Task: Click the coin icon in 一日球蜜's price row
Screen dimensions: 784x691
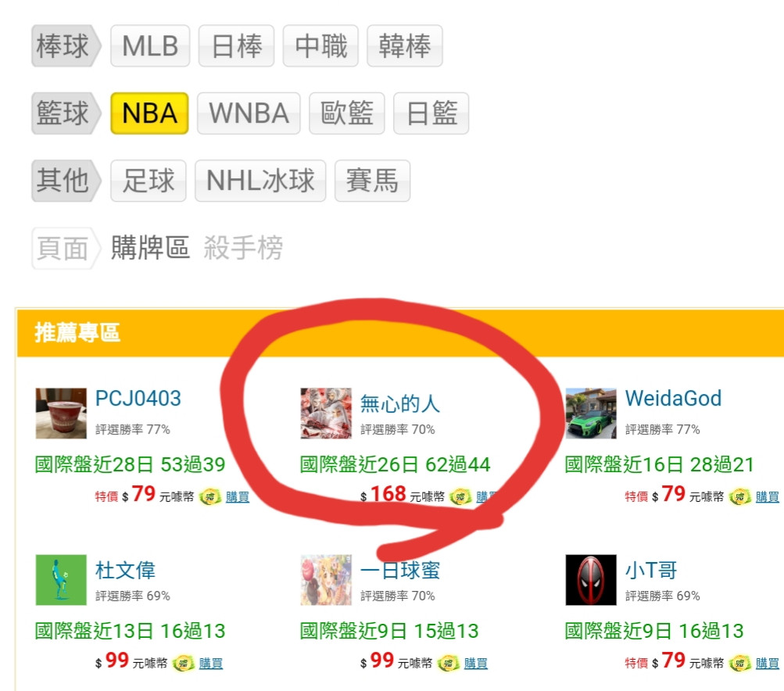Action: tap(448, 663)
